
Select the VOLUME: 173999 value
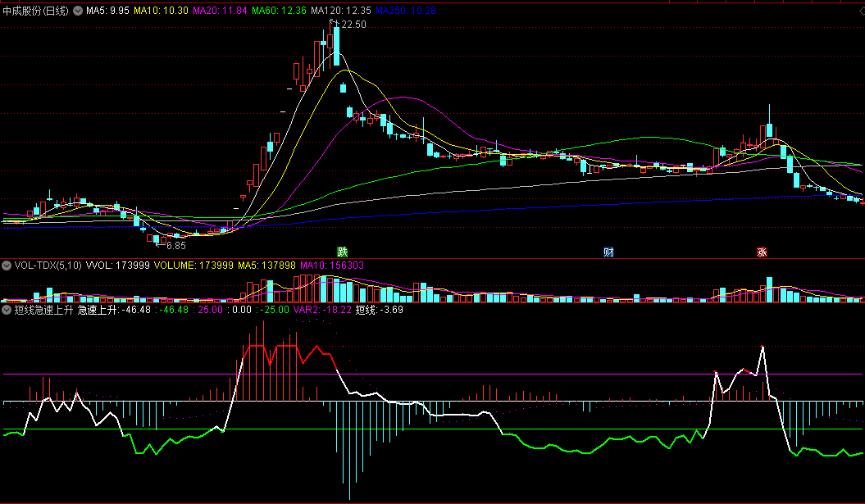(193, 266)
